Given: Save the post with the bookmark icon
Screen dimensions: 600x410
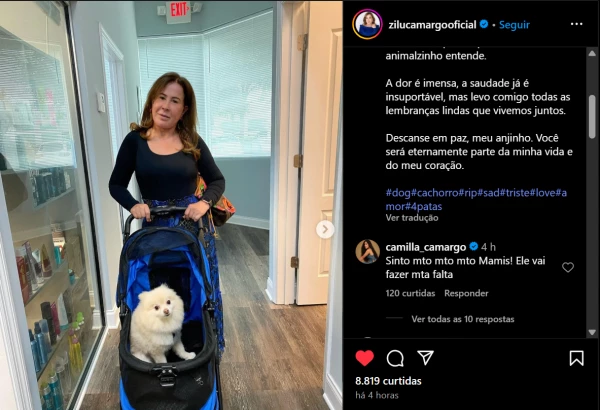Looking at the screenshot, I should pos(576,358).
